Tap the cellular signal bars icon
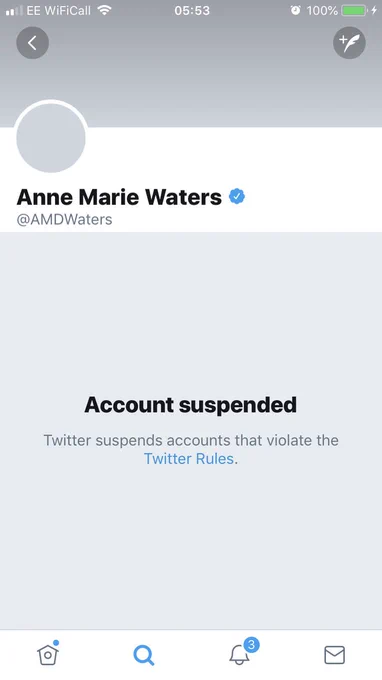 pyautogui.click(x=14, y=11)
